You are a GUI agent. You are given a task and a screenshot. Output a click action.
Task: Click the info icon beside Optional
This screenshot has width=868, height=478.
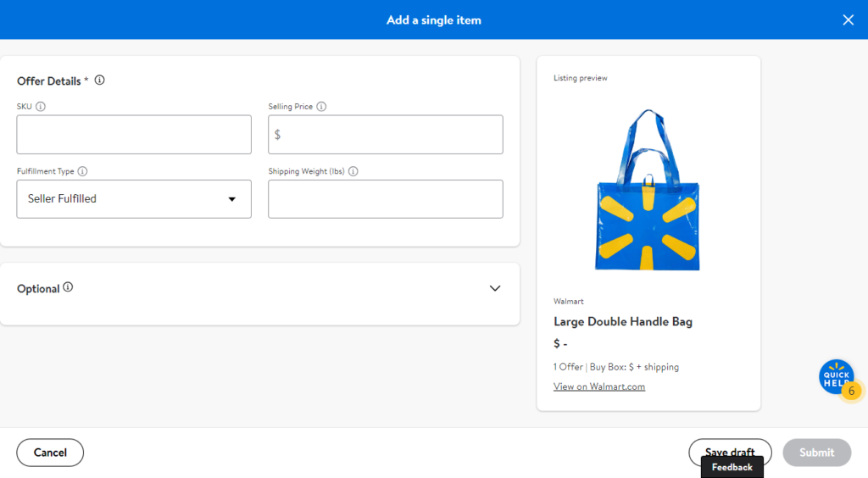coord(68,287)
